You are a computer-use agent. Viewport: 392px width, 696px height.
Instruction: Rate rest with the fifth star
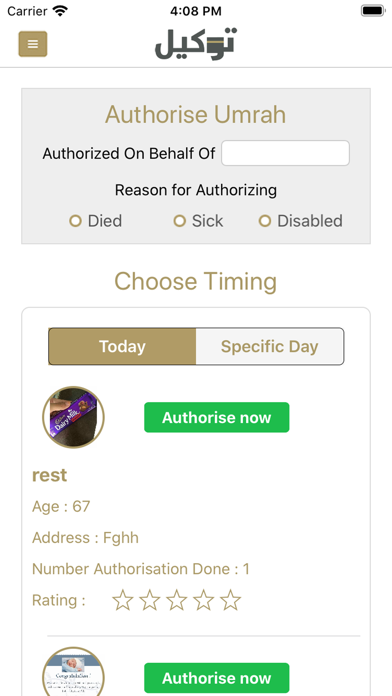(230, 601)
